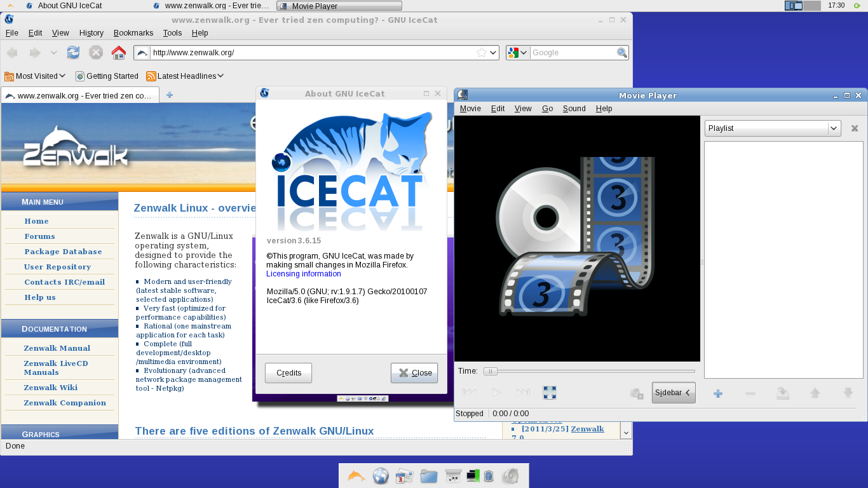
Task: Open the back/forward history dropdown arrow
Action: [54, 53]
